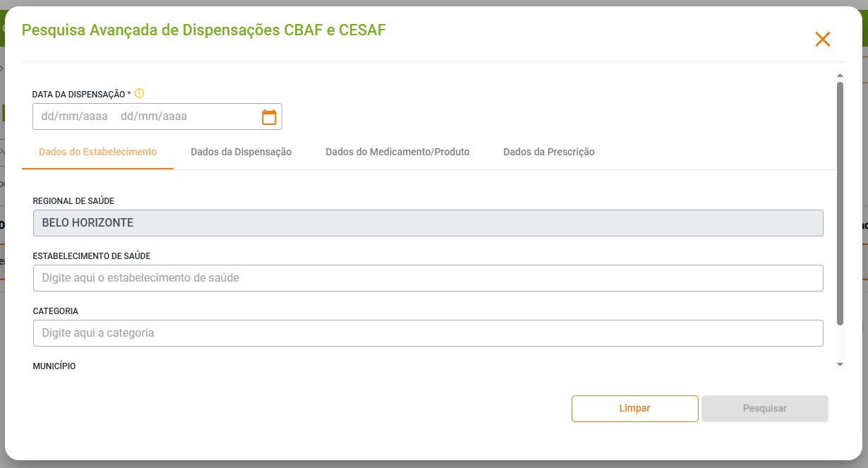The width and height of the screenshot is (868, 468).
Task: Open the Categoria autocomplete field
Action: tap(428, 333)
